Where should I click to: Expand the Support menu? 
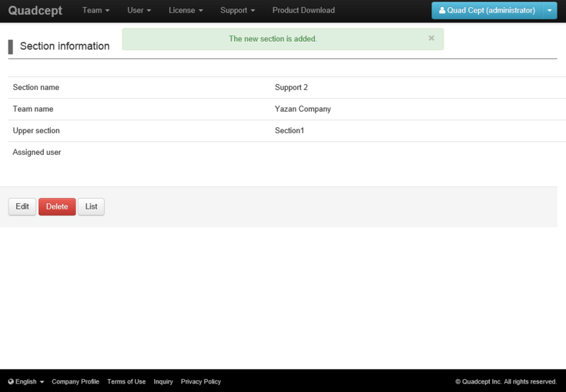[238, 10]
